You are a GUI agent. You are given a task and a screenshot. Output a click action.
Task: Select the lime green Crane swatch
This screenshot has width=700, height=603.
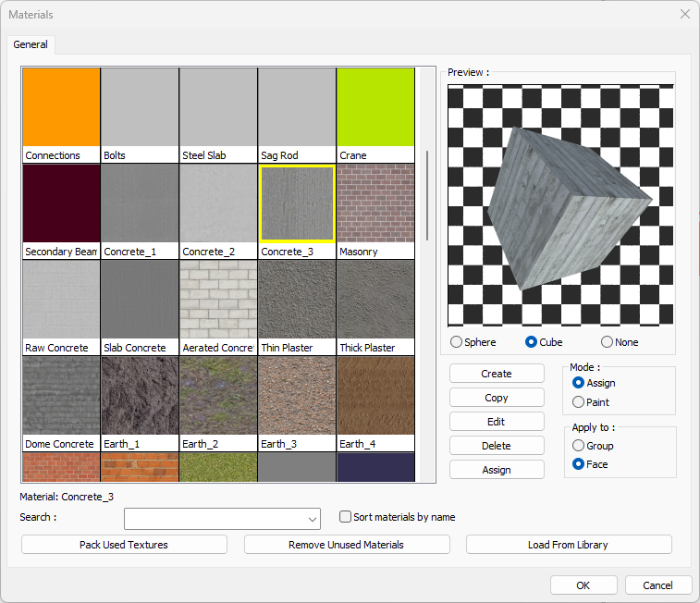[x=375, y=107]
